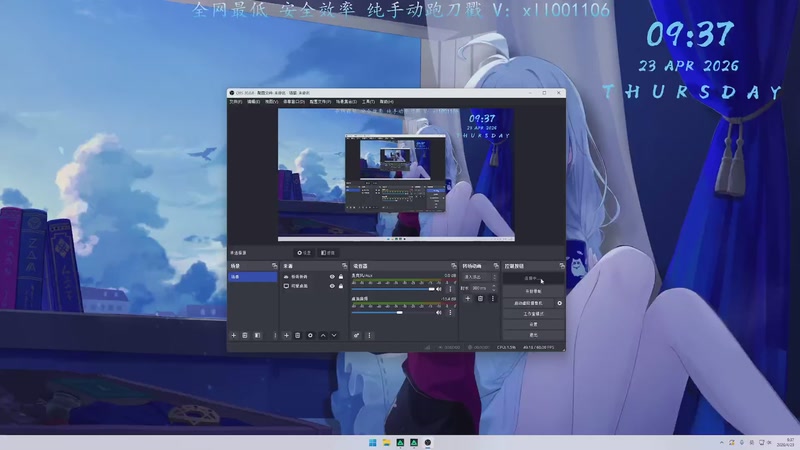The height and width of the screenshot is (450, 800).
Task: Toggle Start Virtual Camera button
Action: 529,303
